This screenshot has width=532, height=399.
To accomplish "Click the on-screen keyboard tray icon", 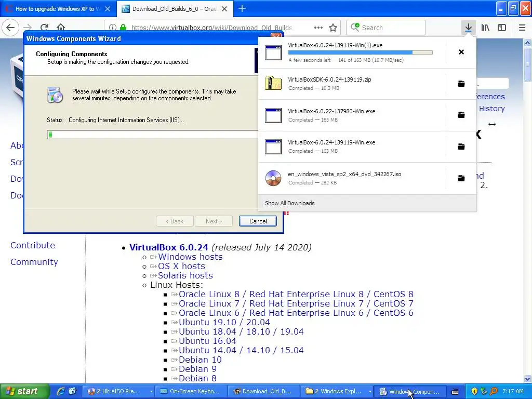I will [x=455, y=392].
